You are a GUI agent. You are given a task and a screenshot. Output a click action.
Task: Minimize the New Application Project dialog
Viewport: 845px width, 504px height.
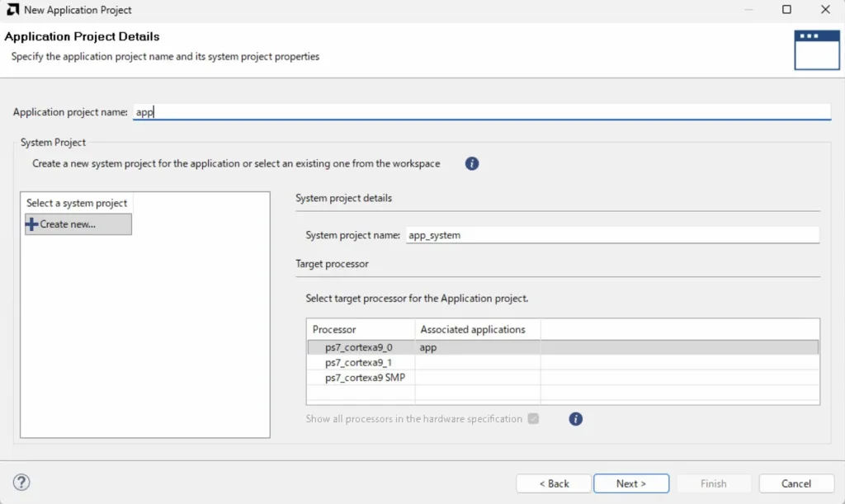coord(748,10)
